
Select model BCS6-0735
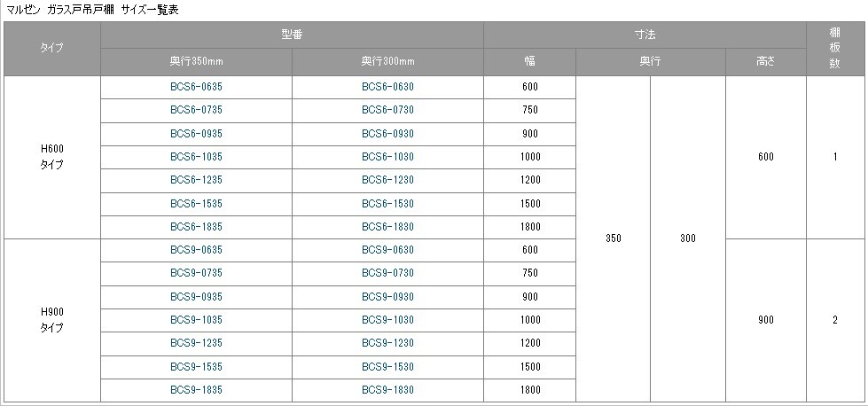(196, 110)
